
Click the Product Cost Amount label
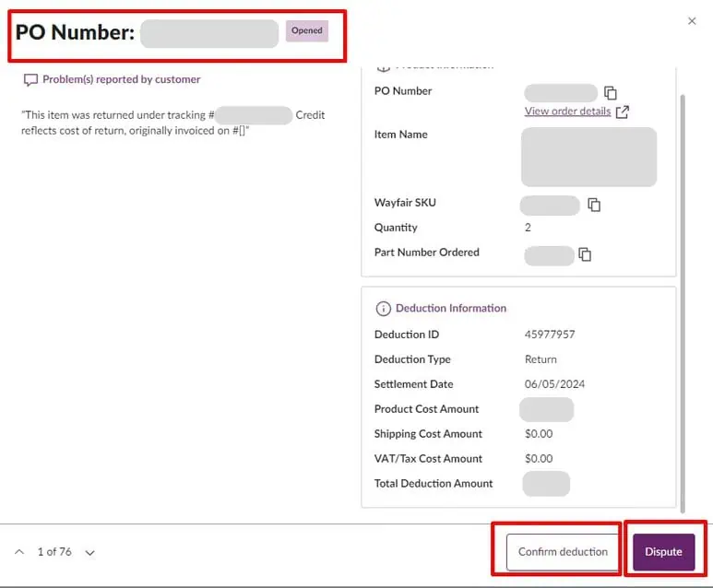426,409
